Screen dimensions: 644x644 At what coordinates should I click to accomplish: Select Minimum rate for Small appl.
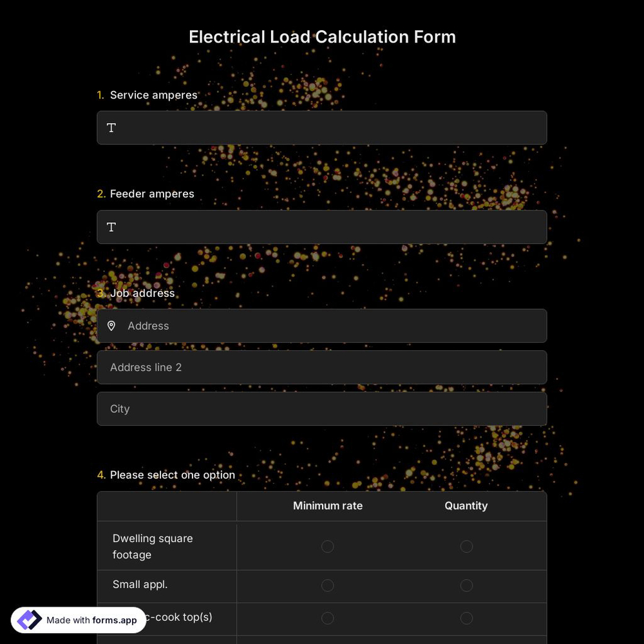pos(327,585)
